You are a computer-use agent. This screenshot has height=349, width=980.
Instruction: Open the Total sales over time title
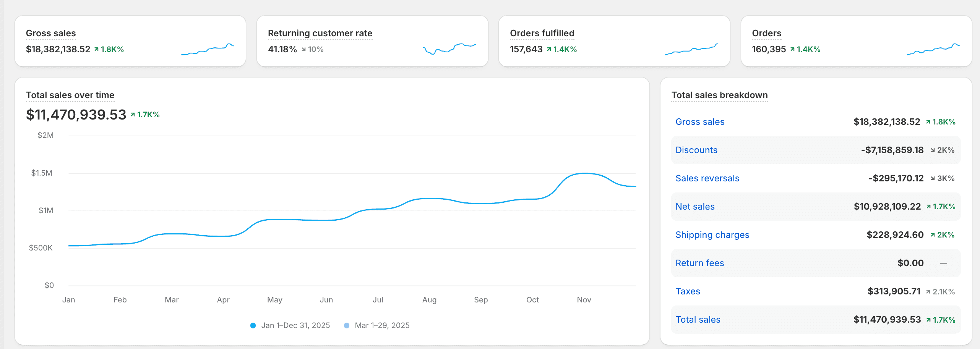[70, 95]
